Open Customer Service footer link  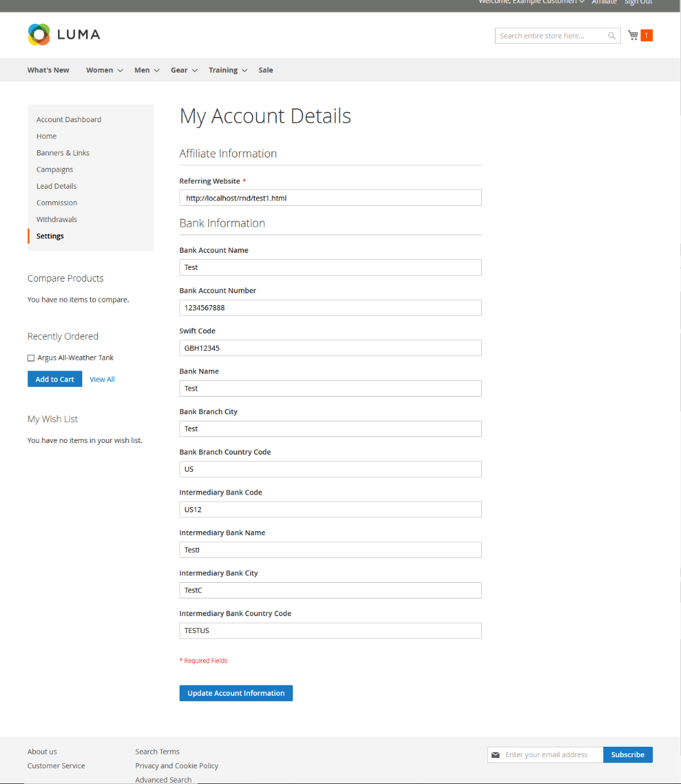tap(56, 766)
